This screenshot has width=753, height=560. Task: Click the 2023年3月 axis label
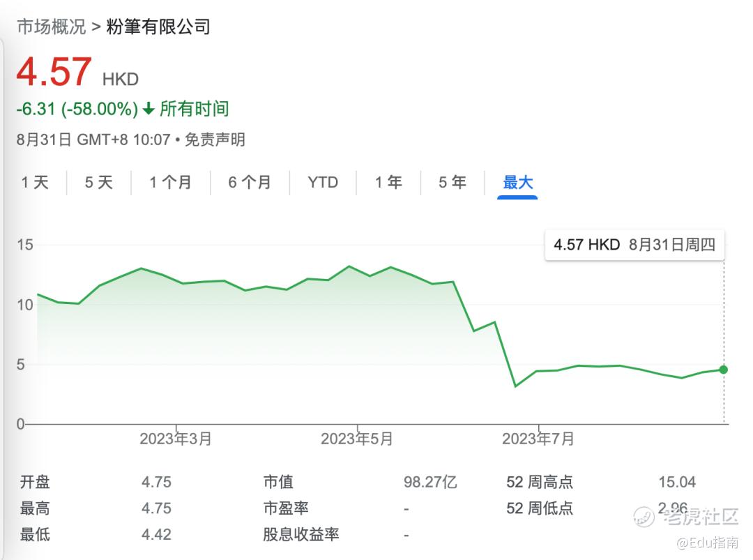[176, 439]
